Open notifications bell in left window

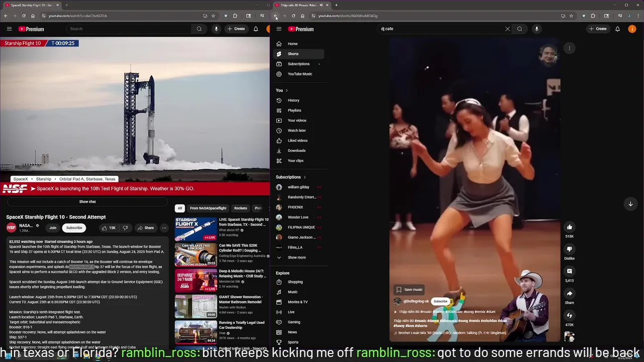point(256,29)
